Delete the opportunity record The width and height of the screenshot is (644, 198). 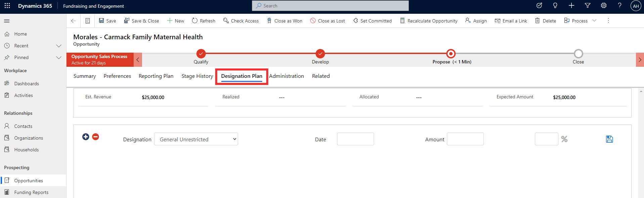(546, 21)
